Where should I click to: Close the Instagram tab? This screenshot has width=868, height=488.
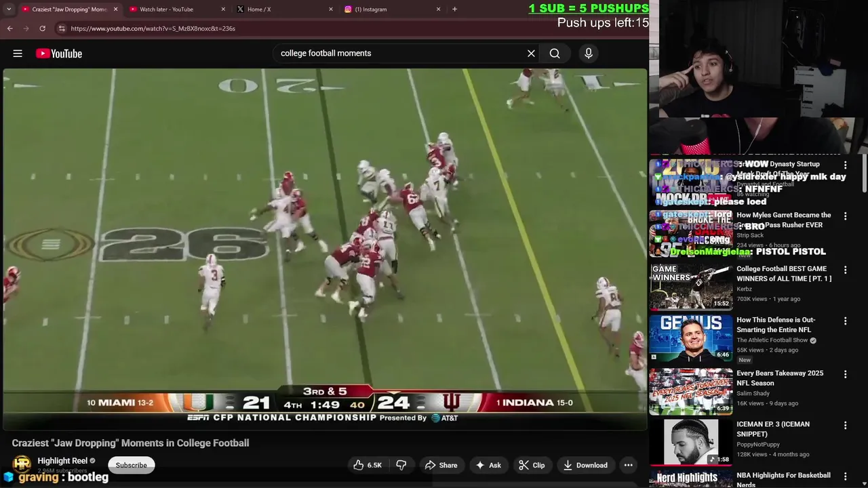[x=438, y=9]
